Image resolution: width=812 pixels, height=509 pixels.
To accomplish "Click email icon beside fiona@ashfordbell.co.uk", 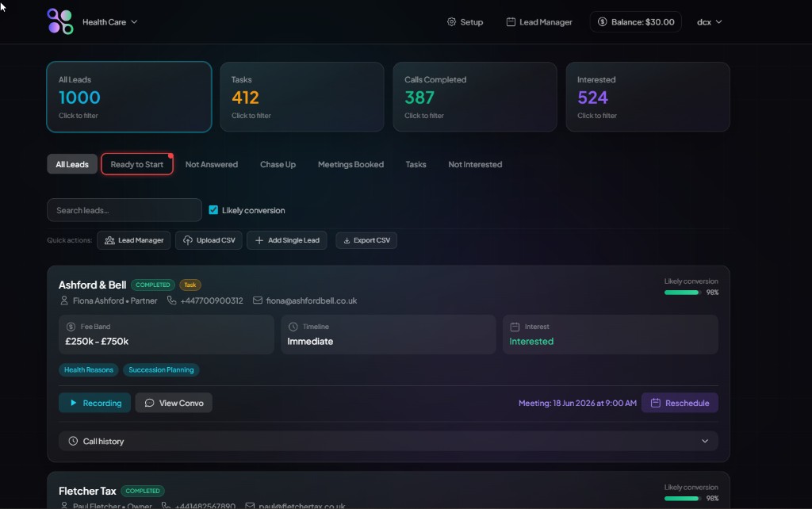I will click(x=258, y=300).
